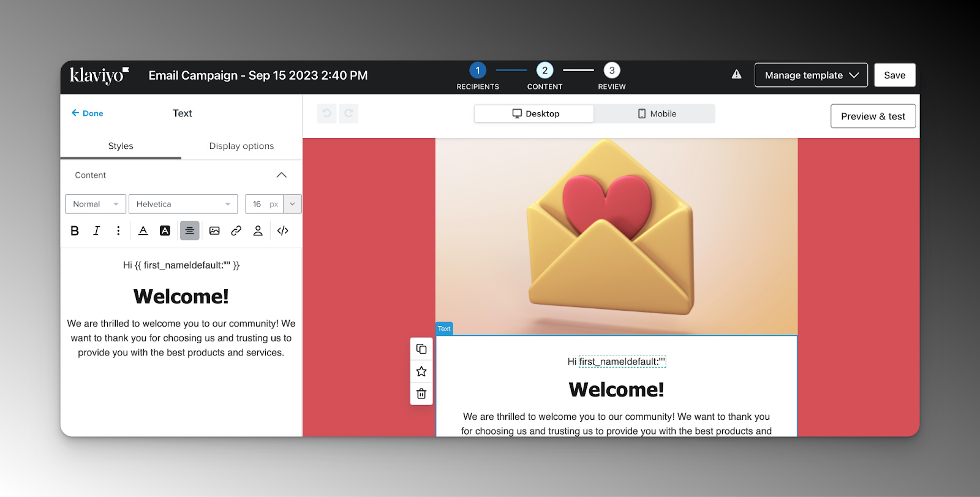Image resolution: width=980 pixels, height=497 pixels.
Task: Open source code view
Action: pyautogui.click(x=282, y=231)
